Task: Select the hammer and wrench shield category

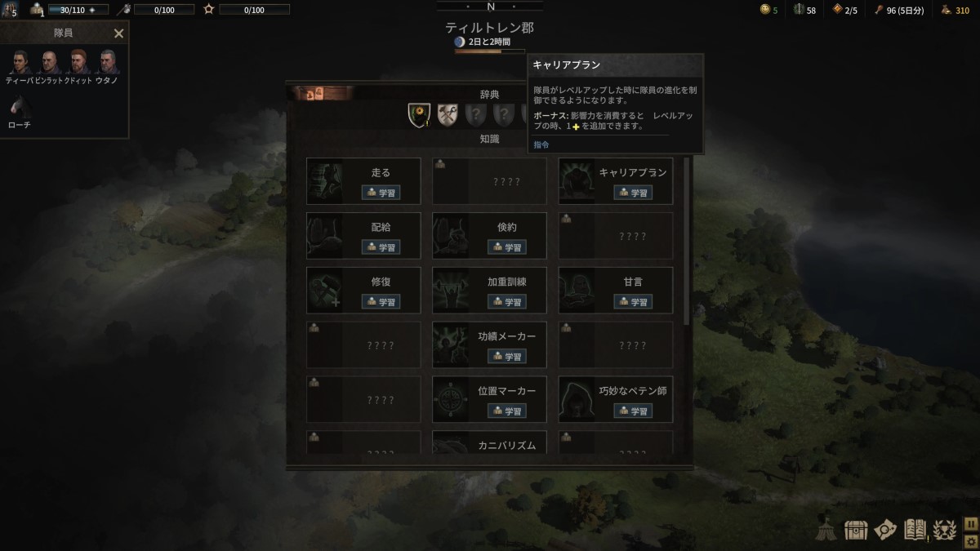Action: 447,115
